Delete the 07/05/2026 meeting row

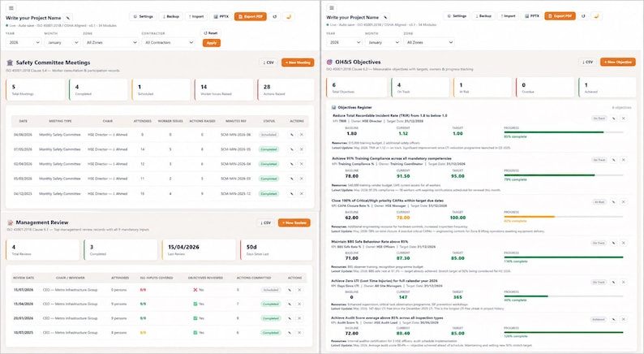[x=302, y=149]
